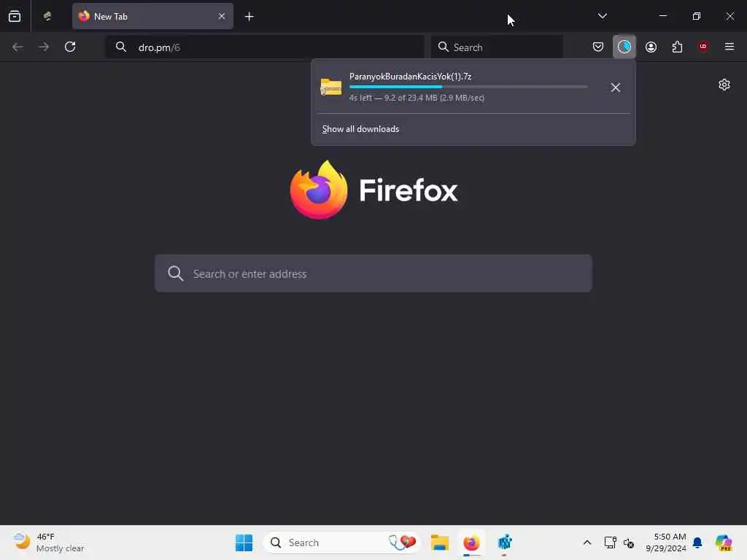Switch to the New Tab tab
The height and width of the screenshot is (560, 747).
152,16
